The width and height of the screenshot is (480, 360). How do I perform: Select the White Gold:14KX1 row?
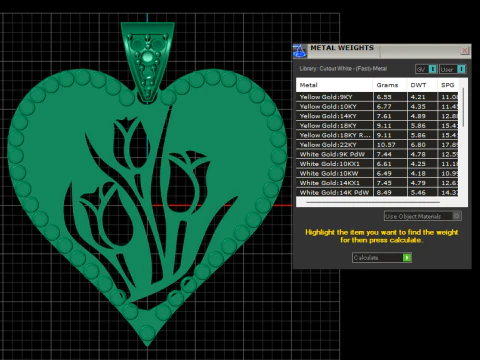pyautogui.click(x=377, y=183)
